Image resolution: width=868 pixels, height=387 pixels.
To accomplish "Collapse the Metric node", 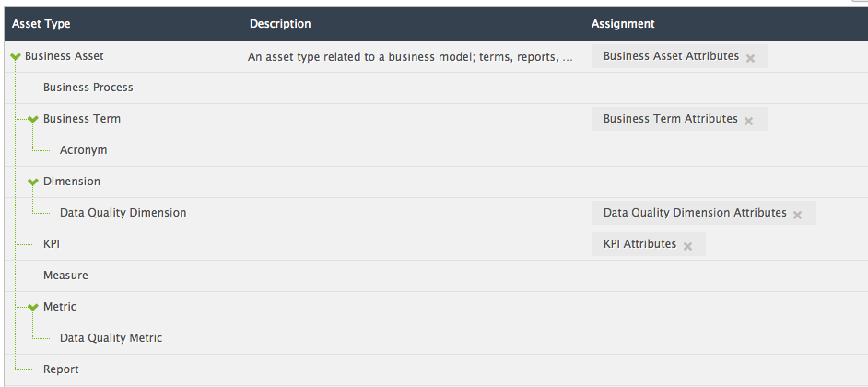I will [x=33, y=307].
